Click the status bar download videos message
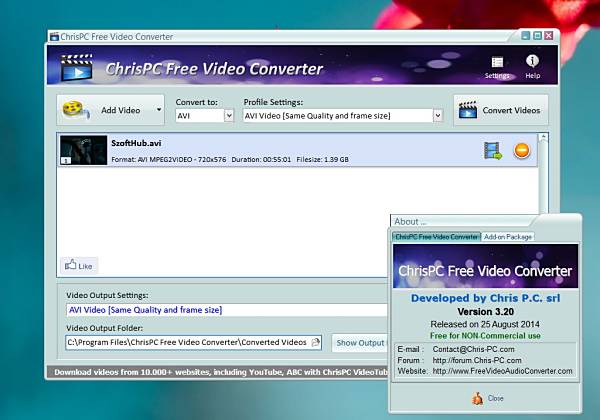The image size is (600, 420). pyautogui.click(x=220, y=372)
